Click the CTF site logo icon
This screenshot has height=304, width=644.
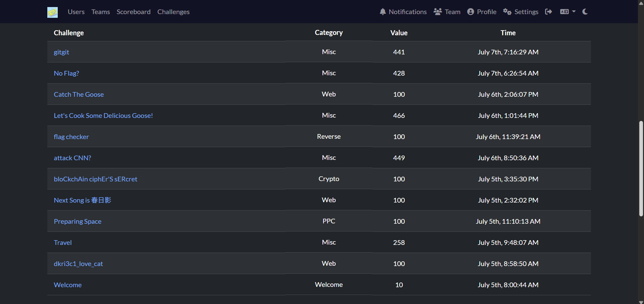52,12
